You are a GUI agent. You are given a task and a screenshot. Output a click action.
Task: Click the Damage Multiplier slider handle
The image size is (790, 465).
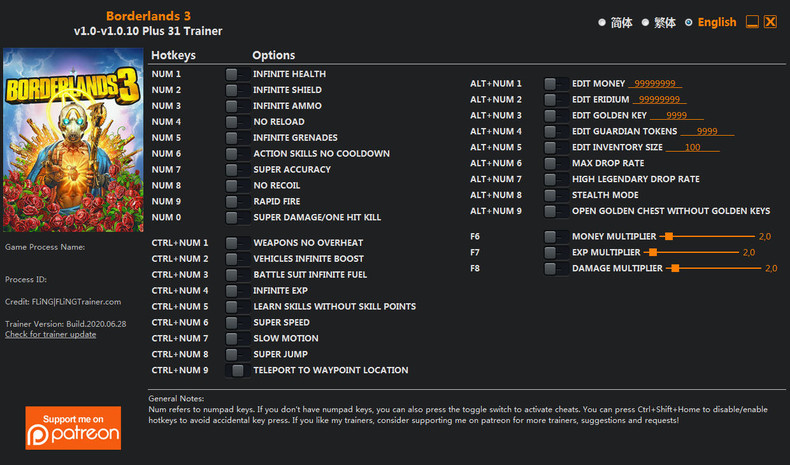[675, 269]
